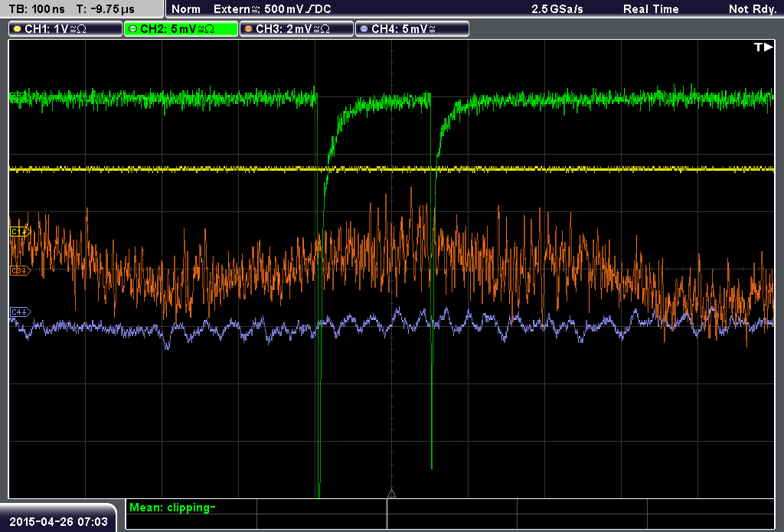Screen dimensions: 784x532
Task: Click the C3 ground level marker
Action: (21, 270)
